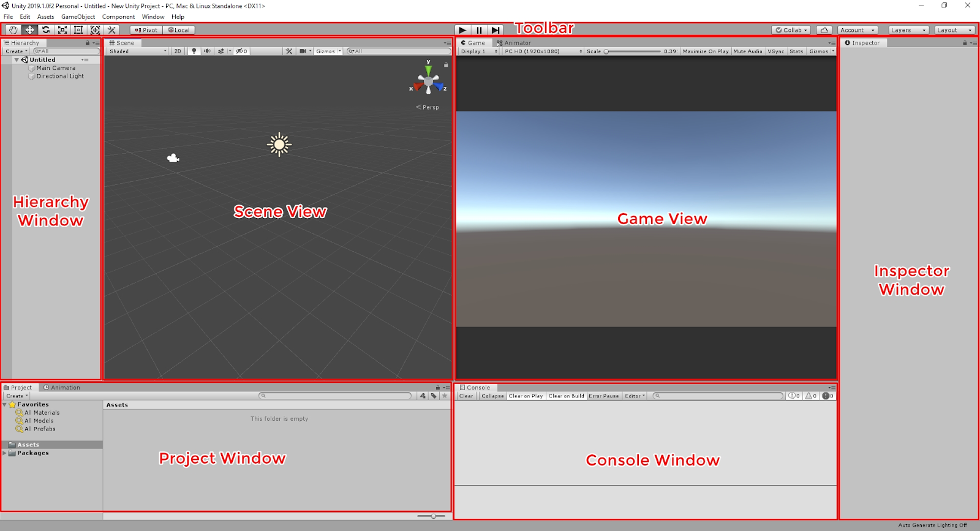Open the custom editor tools icon in the top toolbar
Image resolution: width=980 pixels, height=531 pixels.
pos(111,30)
